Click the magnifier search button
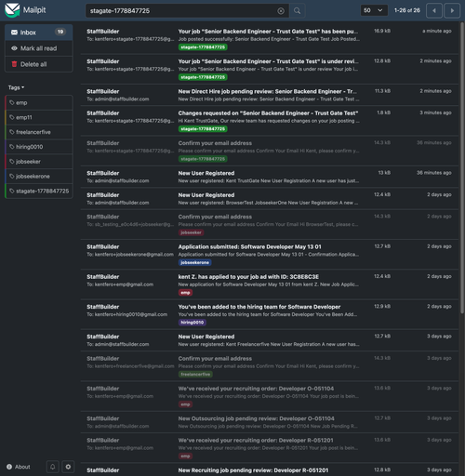Screen dimensions: 465x476 pyautogui.click(x=297, y=11)
